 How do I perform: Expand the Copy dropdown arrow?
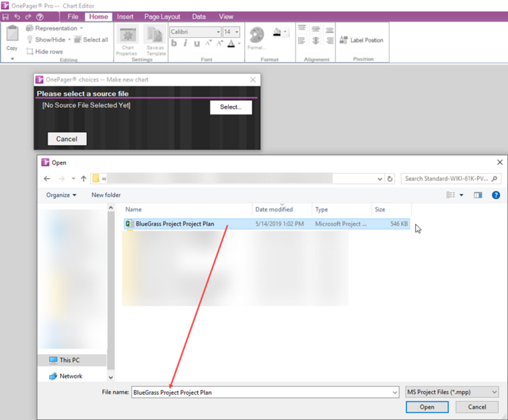tap(13, 59)
